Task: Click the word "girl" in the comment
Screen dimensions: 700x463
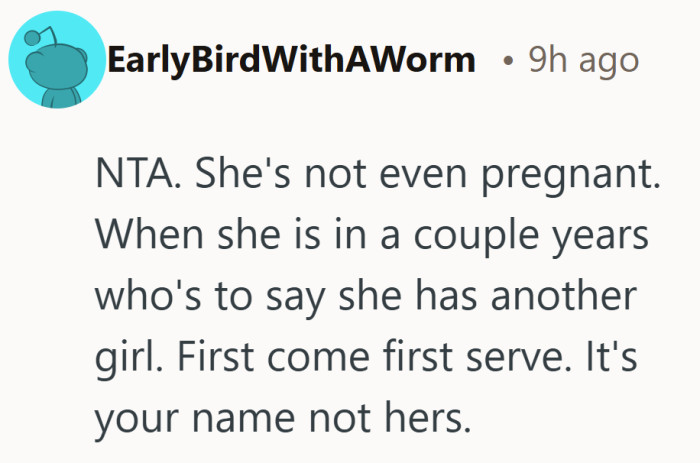Action: point(124,358)
